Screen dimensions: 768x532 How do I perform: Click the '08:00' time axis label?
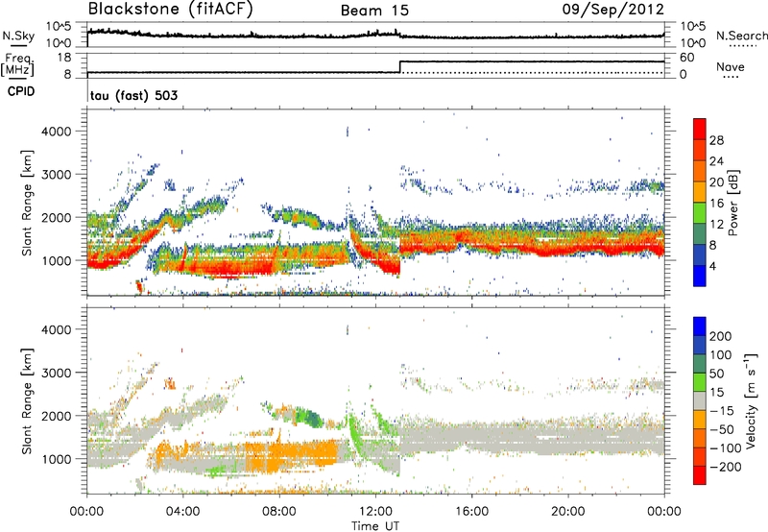(279, 512)
